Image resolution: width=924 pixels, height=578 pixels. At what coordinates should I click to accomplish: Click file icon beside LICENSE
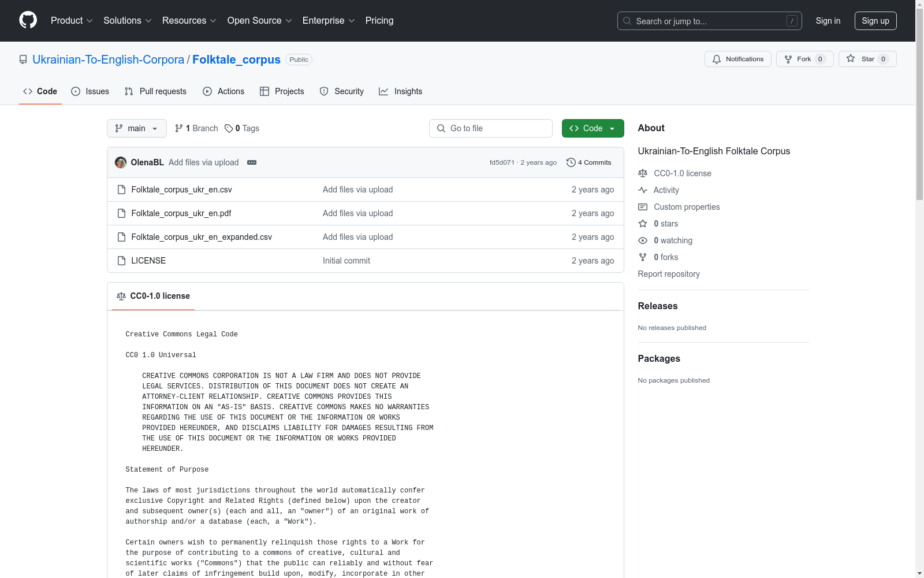[121, 261]
